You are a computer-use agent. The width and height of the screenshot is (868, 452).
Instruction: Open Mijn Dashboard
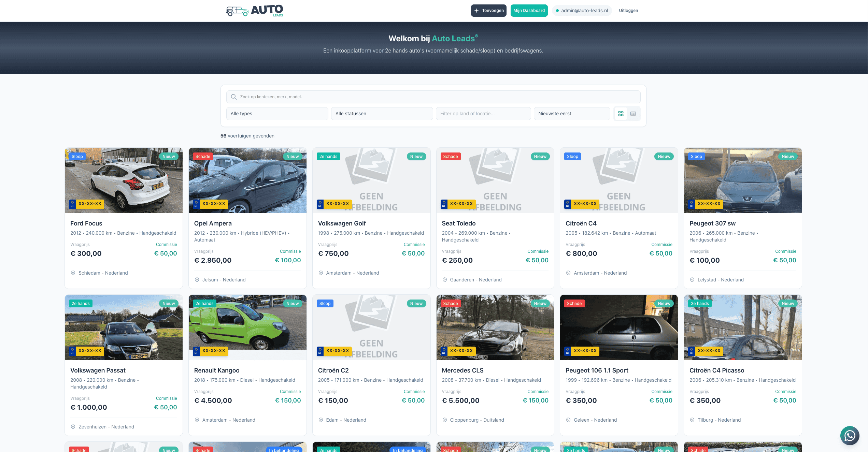(x=529, y=11)
